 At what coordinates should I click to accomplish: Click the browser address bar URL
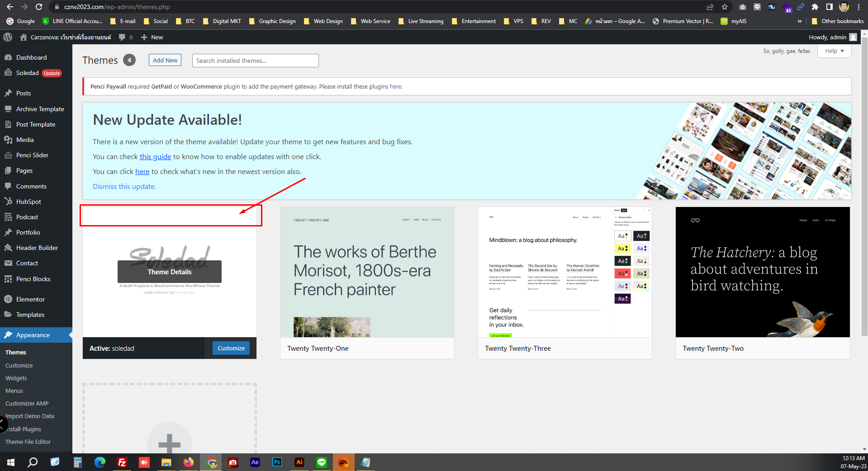(117, 7)
